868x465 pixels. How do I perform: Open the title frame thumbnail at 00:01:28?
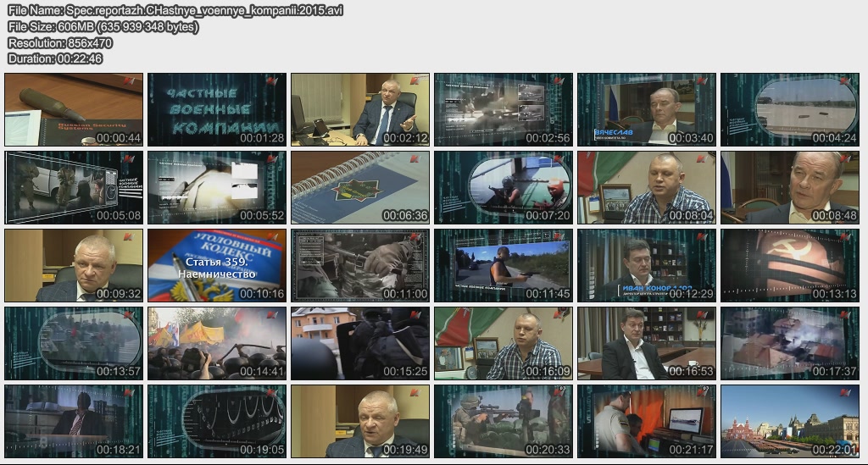tap(217, 109)
